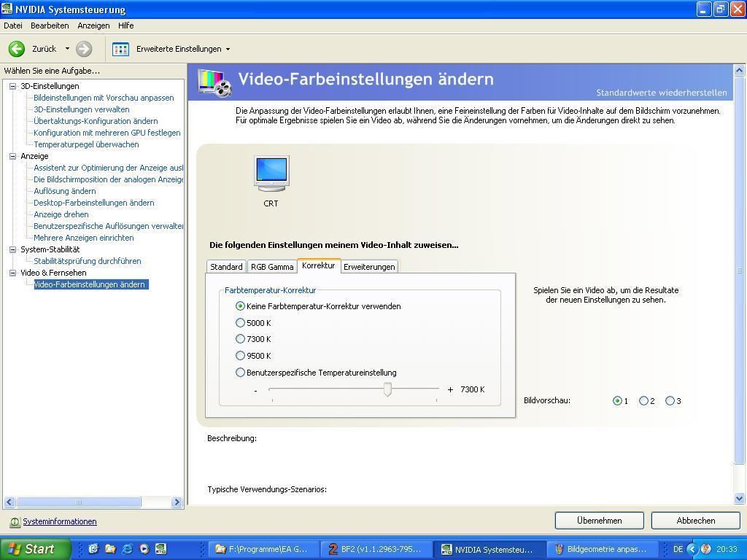The image size is (747, 560).
Task: Collapse the 3D-Einstellungen tree node
Action: [13, 86]
